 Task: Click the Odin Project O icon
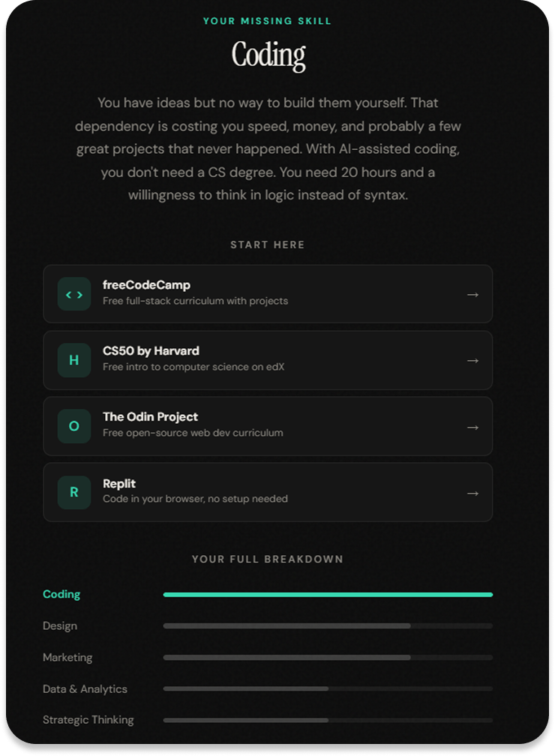[74, 426]
